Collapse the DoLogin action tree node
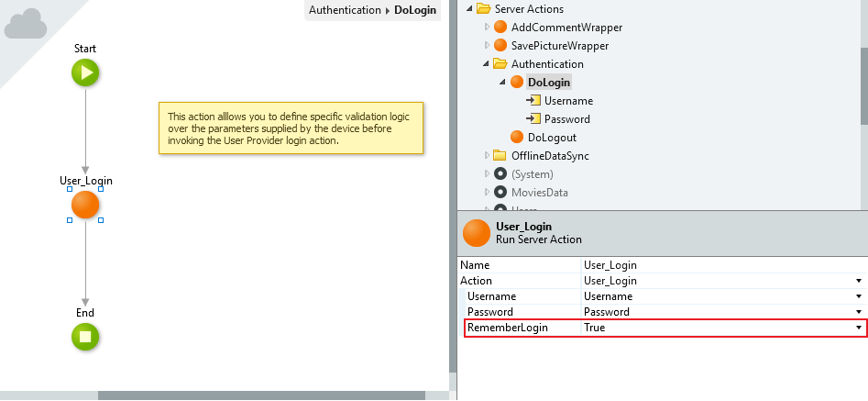868x401 pixels. point(503,83)
